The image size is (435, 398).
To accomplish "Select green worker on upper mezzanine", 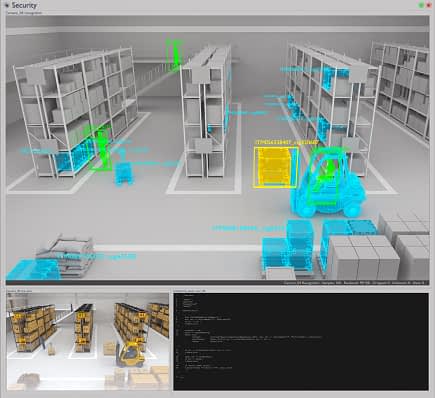I will [175, 53].
